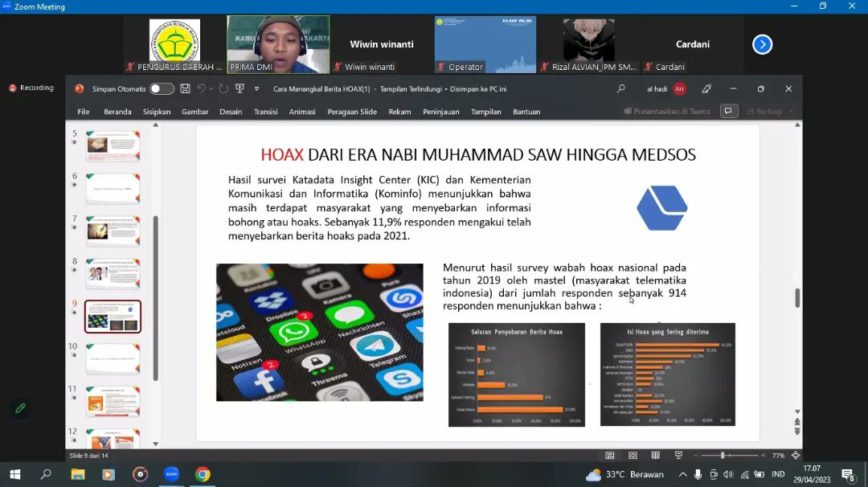Image resolution: width=868 pixels, height=487 pixels.
Task: Click the Berbagi share button
Action: click(769, 111)
